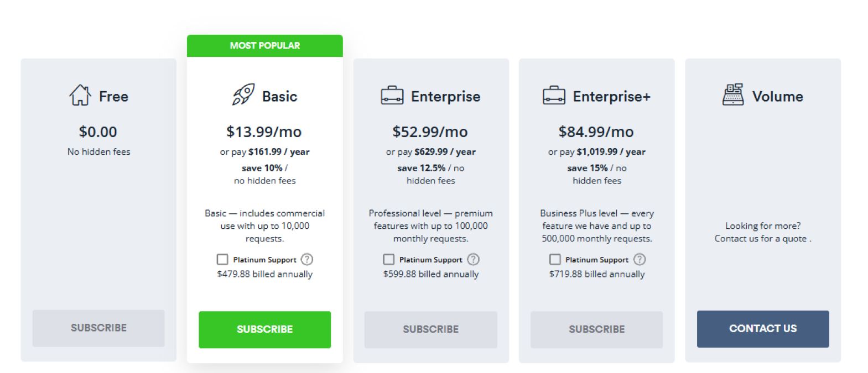Click the Most Popular banner
The width and height of the screenshot is (868, 373).
265,46
